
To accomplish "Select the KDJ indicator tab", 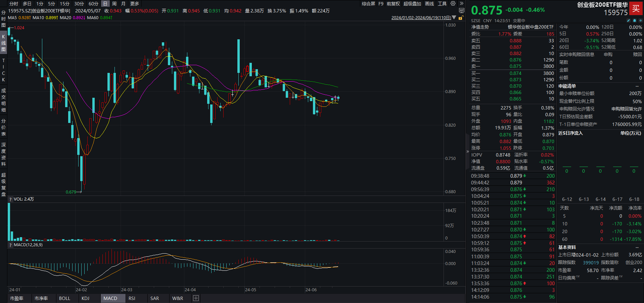I will pos(85,298).
